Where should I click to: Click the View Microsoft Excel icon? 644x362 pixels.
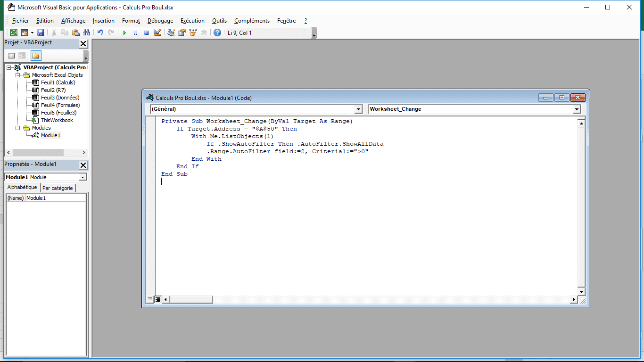[14, 33]
